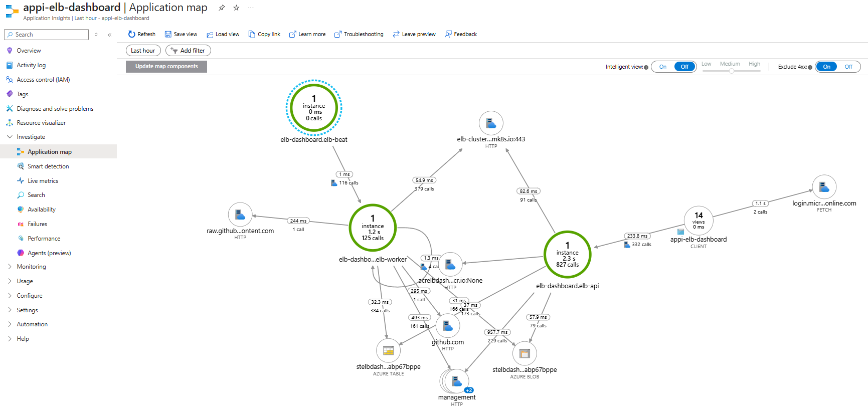Open Troubleshooting from the toolbar

tap(359, 35)
